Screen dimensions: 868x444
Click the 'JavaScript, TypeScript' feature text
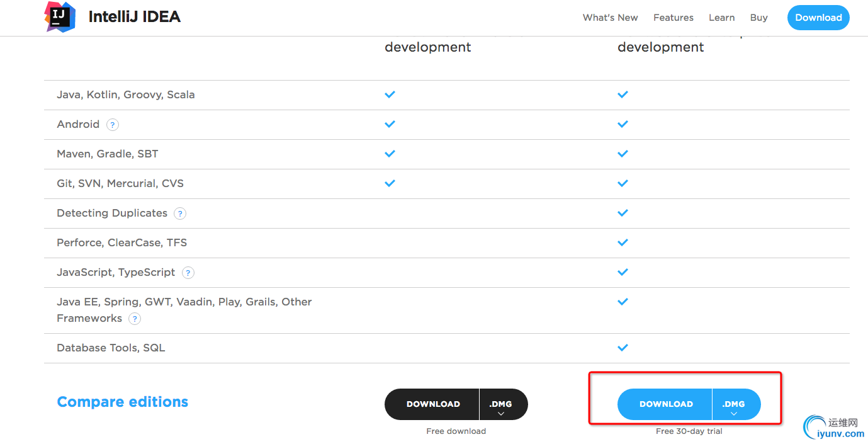[116, 273]
